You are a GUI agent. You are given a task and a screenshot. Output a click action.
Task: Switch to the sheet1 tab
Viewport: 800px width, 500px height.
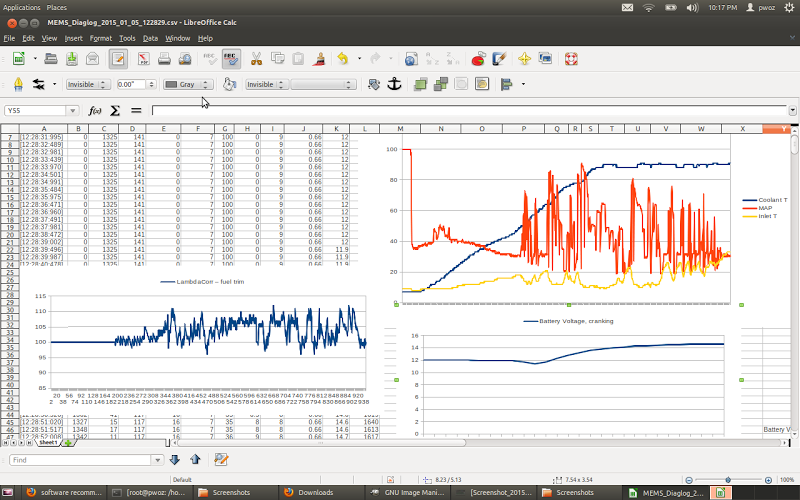click(47, 442)
